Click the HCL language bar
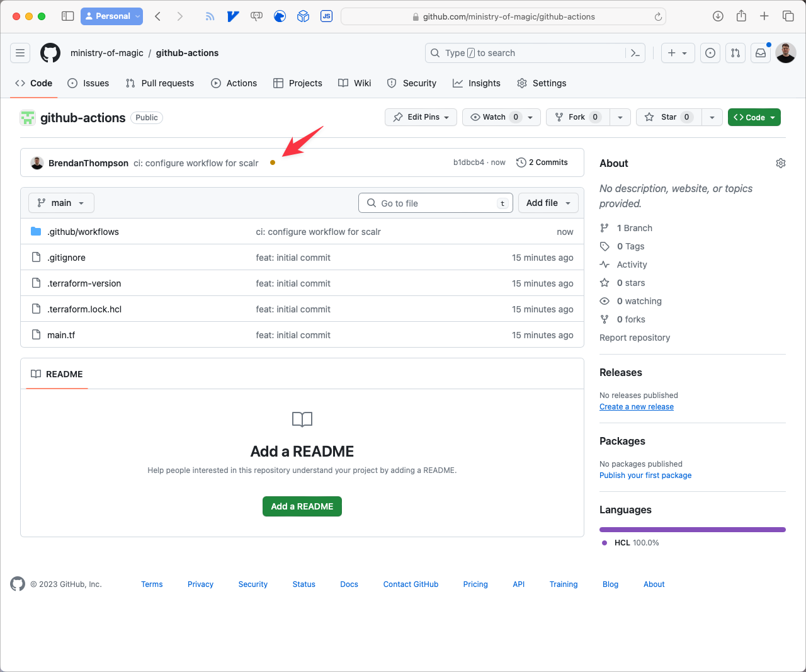Screen dimensions: 806x672 pos(693,530)
